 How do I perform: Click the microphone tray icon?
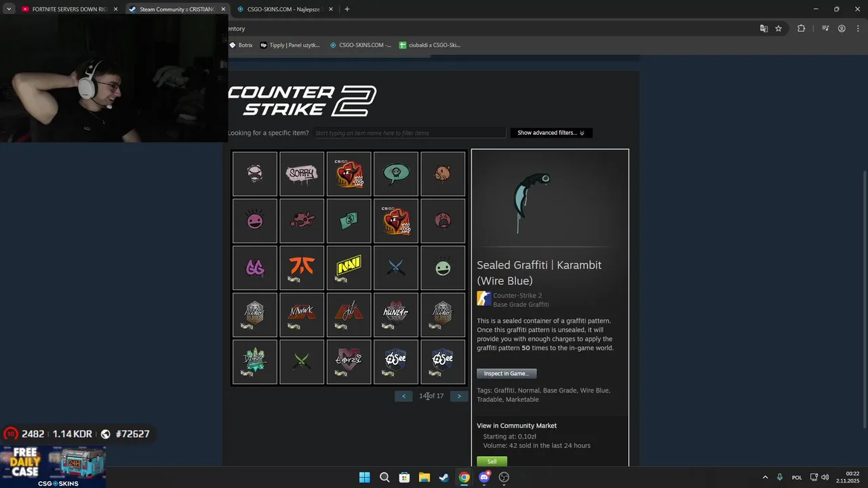coord(780,477)
